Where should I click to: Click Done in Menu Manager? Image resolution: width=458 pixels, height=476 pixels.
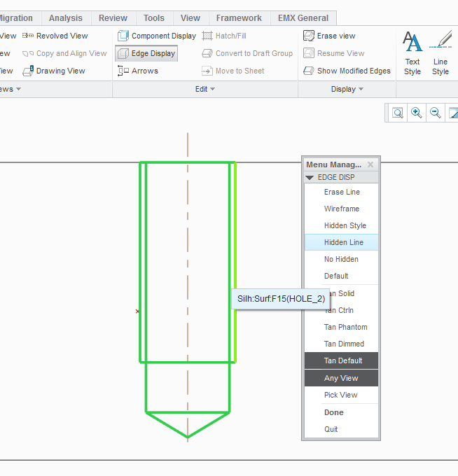coord(333,412)
